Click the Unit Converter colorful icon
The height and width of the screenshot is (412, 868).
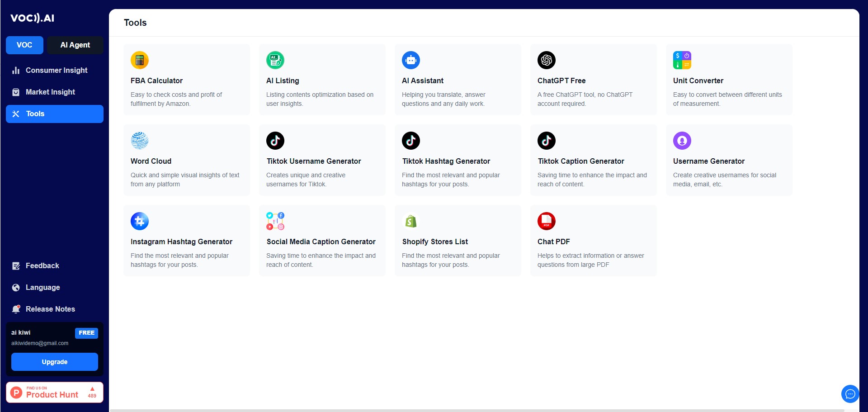[x=682, y=60]
